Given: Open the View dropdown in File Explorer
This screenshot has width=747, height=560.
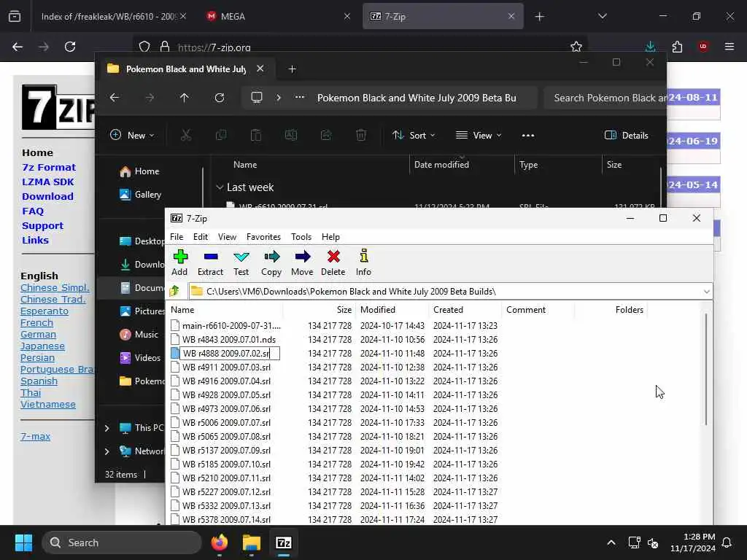Looking at the screenshot, I should (x=479, y=135).
